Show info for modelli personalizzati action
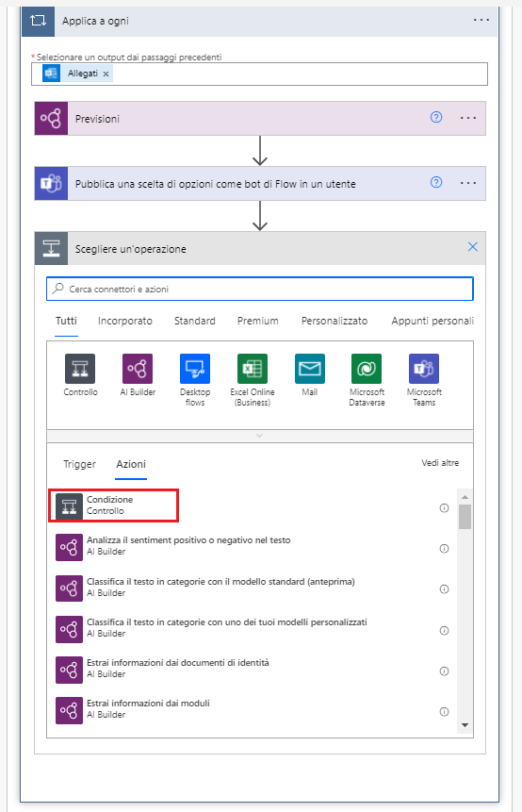 (x=444, y=630)
